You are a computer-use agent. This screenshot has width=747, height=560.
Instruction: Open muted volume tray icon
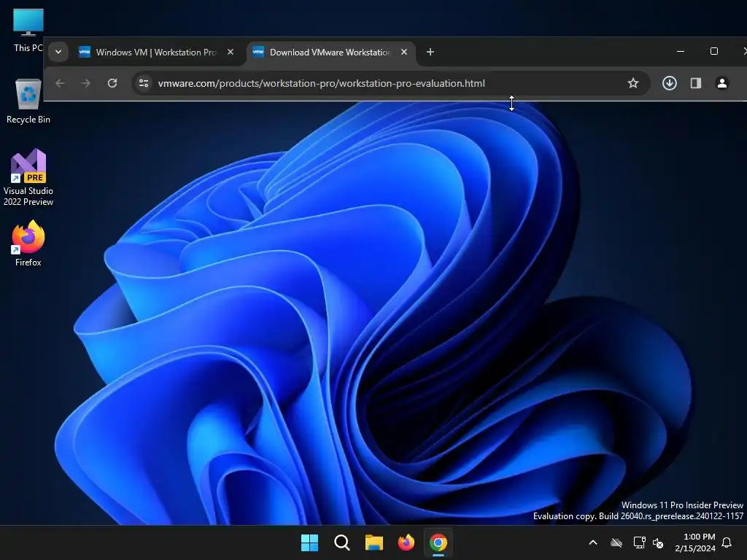(658, 542)
